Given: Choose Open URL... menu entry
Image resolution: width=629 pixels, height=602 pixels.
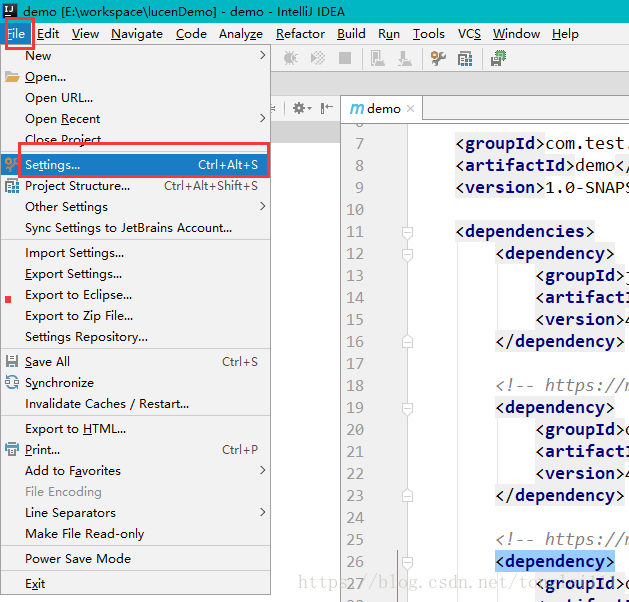Looking at the screenshot, I should coord(136,98).
